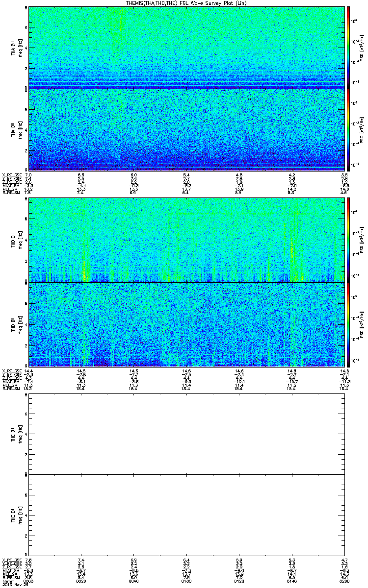Click the MLT_SM row label under THD panels
The width and height of the screenshot is (368, 588).
click(9, 386)
